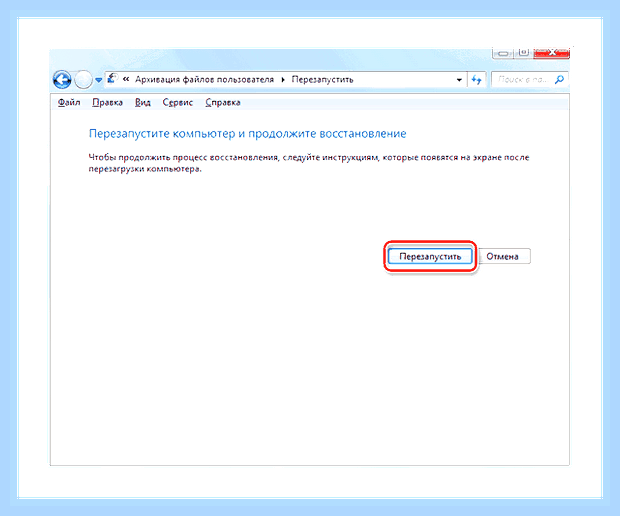
Task: Click the text 'Чтобы продолжить процесс восстановления'
Action: point(183,157)
